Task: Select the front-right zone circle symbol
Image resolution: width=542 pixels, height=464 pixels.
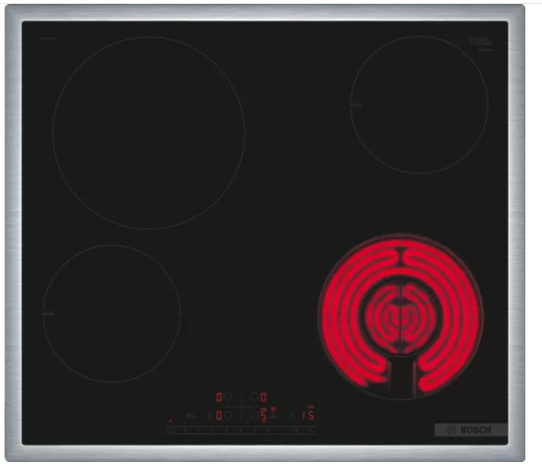Action: [x=254, y=416]
